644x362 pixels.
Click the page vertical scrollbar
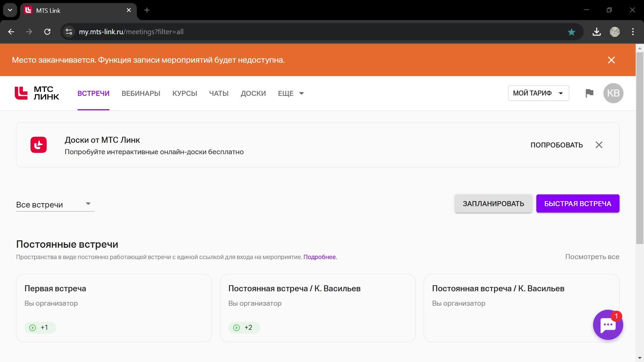640,147
